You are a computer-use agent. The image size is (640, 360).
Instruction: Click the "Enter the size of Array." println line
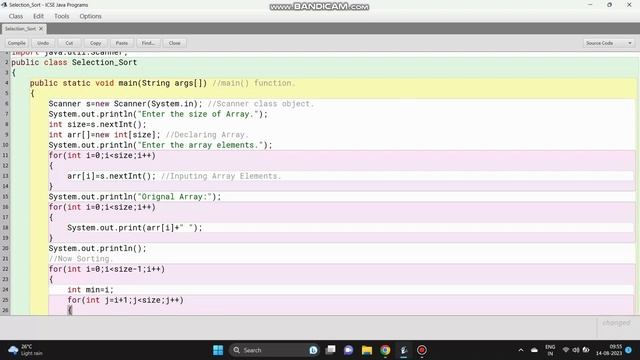(158, 114)
